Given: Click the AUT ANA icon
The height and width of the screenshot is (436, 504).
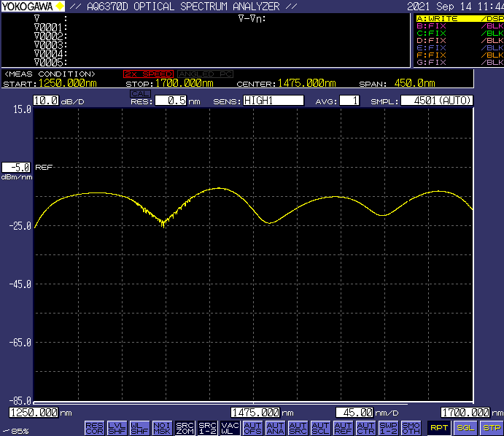Looking at the screenshot, I should pos(275,427).
